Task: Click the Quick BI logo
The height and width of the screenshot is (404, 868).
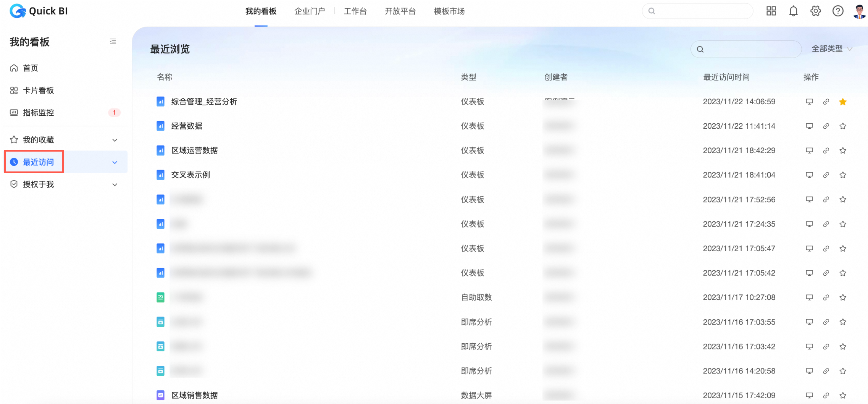Action: (x=39, y=11)
